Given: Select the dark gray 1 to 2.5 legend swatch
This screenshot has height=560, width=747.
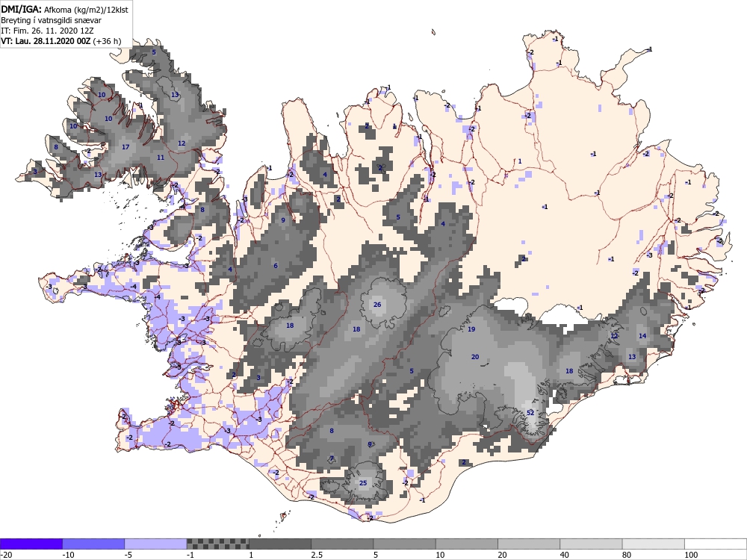Looking at the screenshot, I should 280,544.
